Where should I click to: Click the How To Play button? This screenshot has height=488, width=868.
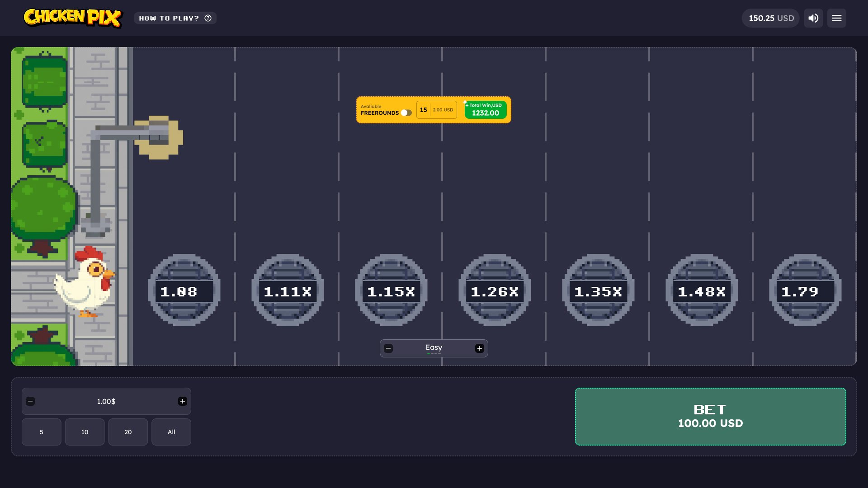[168, 18]
